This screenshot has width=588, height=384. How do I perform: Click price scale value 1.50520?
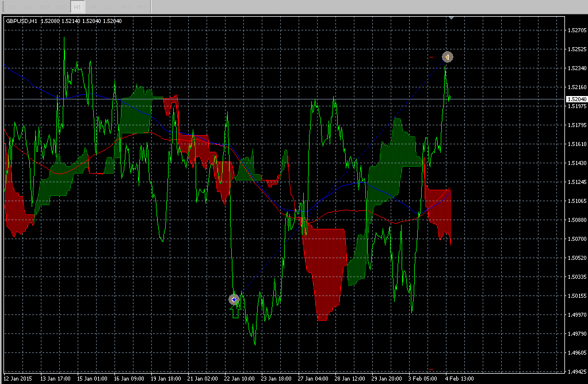(x=576, y=258)
